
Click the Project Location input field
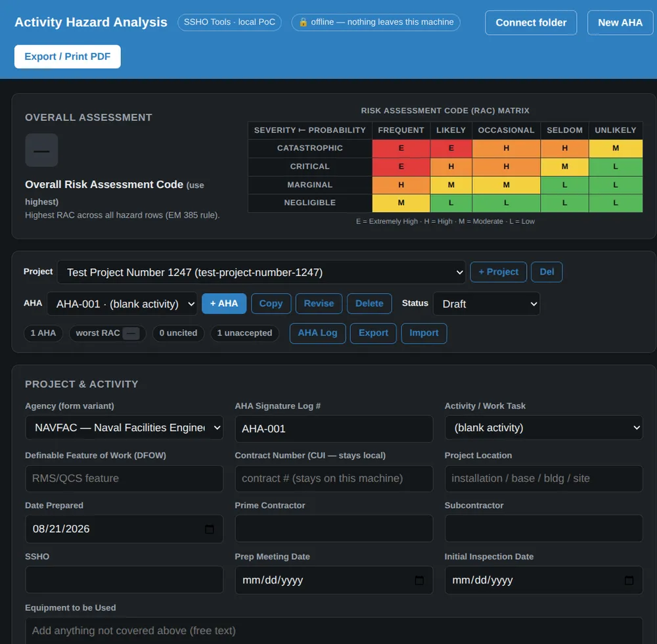[543, 478]
